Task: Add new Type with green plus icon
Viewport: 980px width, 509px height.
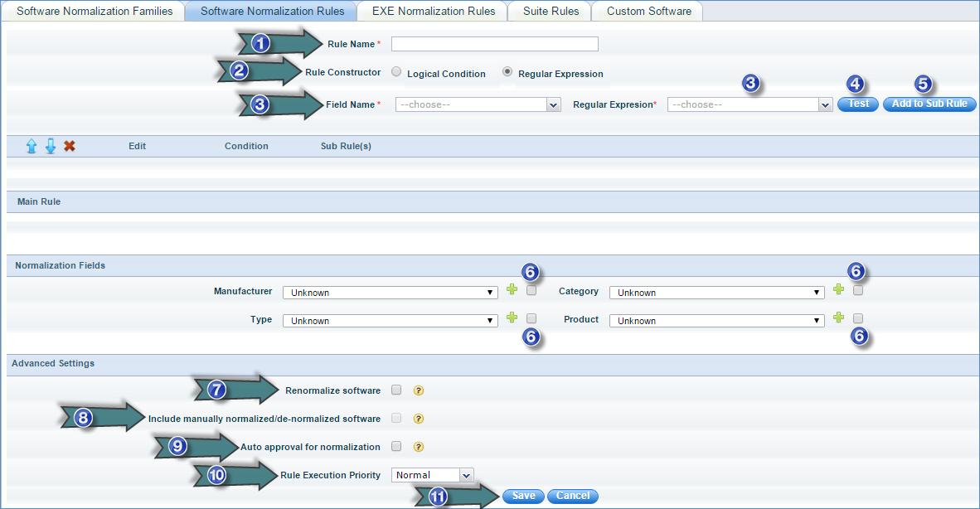Action: coord(512,318)
